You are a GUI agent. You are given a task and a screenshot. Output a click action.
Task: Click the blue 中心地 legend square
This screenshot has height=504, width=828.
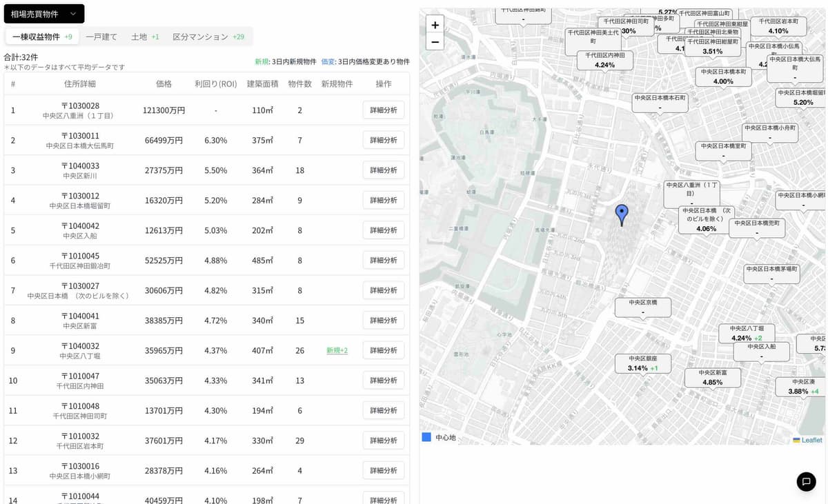coord(426,437)
